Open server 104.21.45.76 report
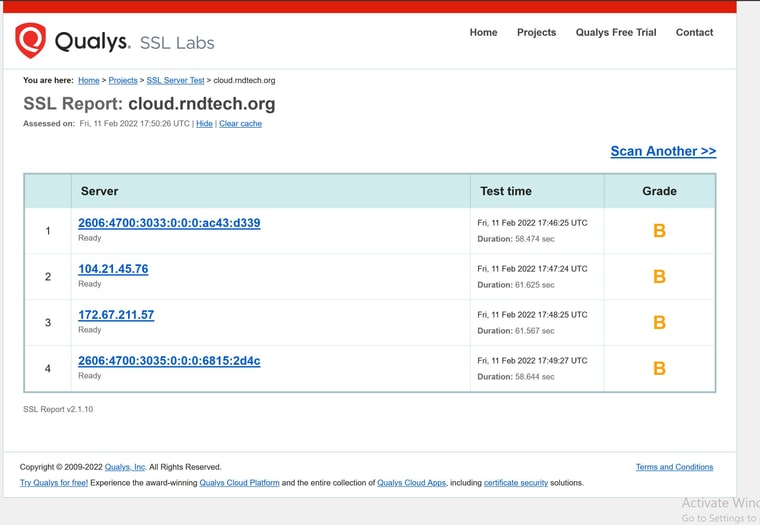 [113, 269]
